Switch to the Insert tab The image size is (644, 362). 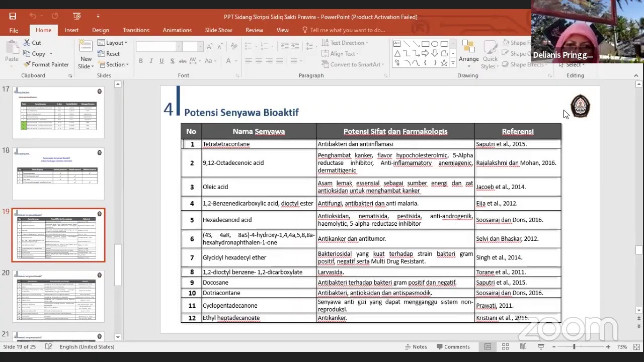tap(71, 30)
